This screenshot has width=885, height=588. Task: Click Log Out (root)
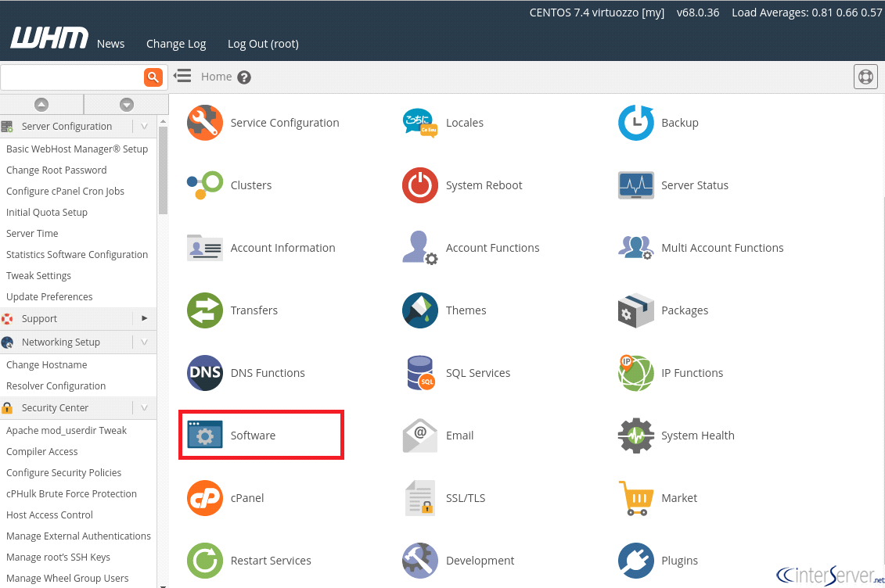point(263,44)
